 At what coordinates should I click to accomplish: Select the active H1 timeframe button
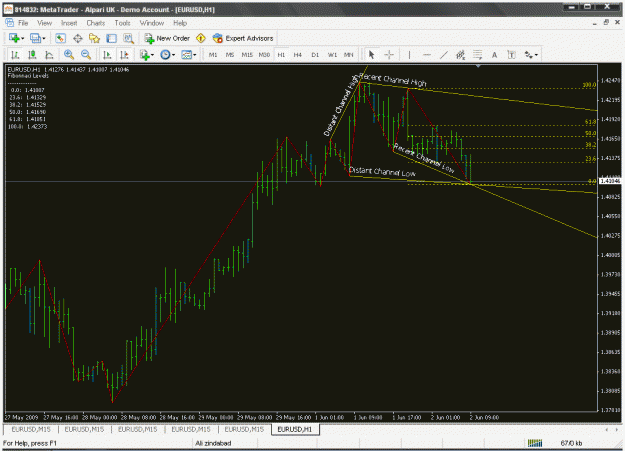tap(281, 55)
